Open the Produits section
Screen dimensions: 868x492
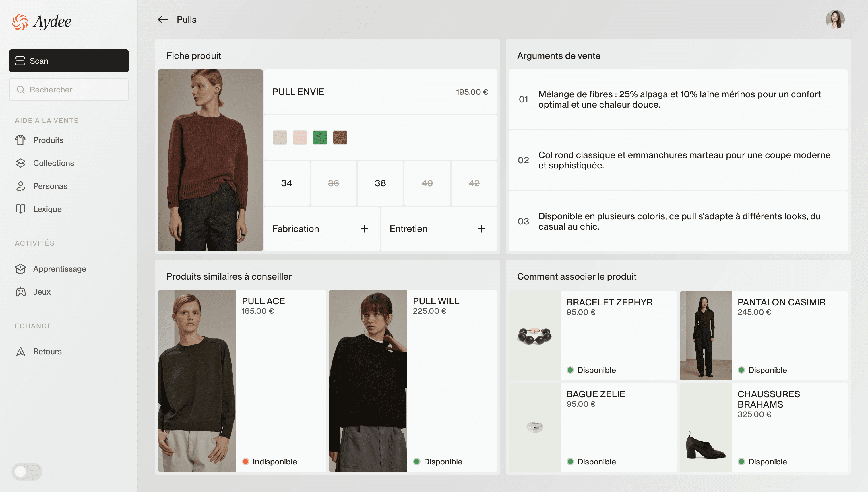pyautogui.click(x=48, y=140)
